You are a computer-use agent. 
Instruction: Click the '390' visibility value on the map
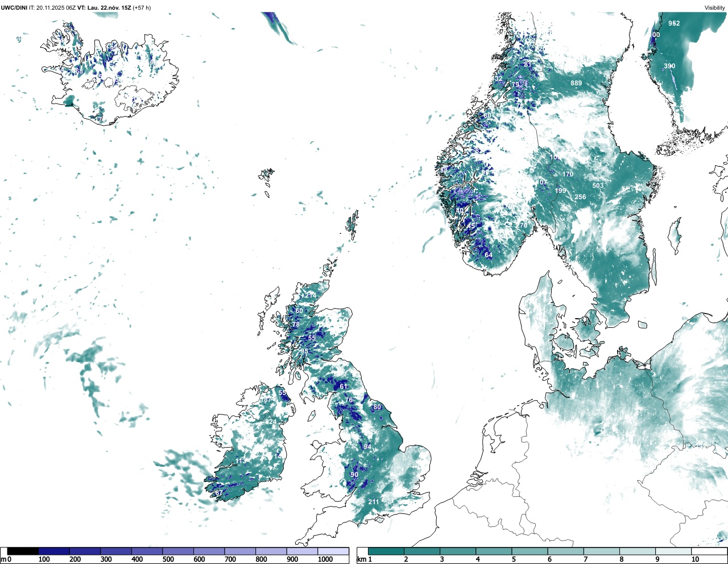pyautogui.click(x=669, y=66)
